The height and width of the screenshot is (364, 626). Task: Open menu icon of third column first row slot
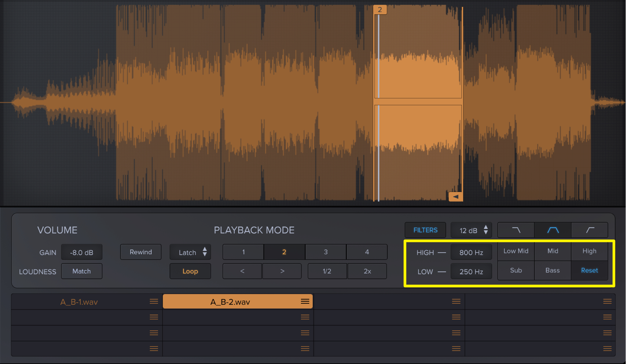pyautogui.click(x=456, y=301)
